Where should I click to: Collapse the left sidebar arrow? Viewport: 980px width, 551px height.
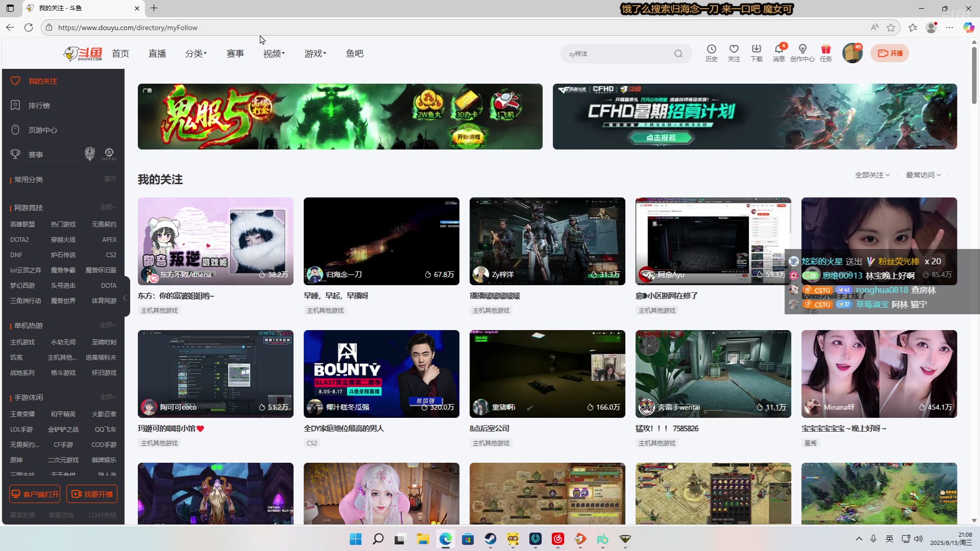[x=125, y=297]
